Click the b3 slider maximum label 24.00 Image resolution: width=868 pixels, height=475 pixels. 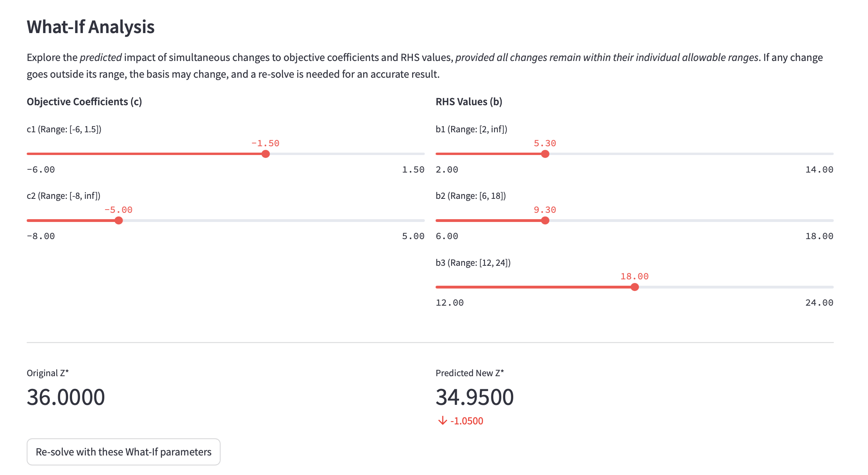tap(819, 303)
